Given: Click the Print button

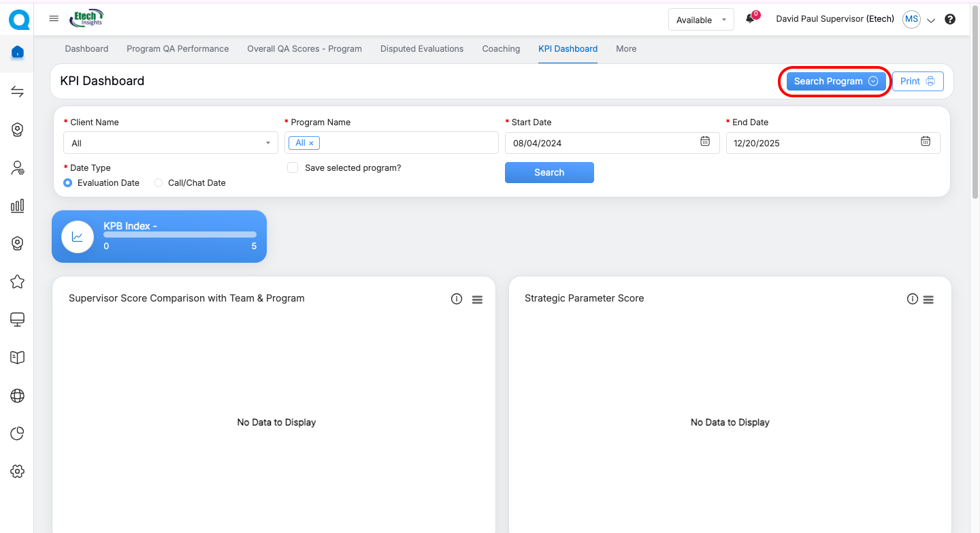Looking at the screenshot, I should tap(917, 81).
